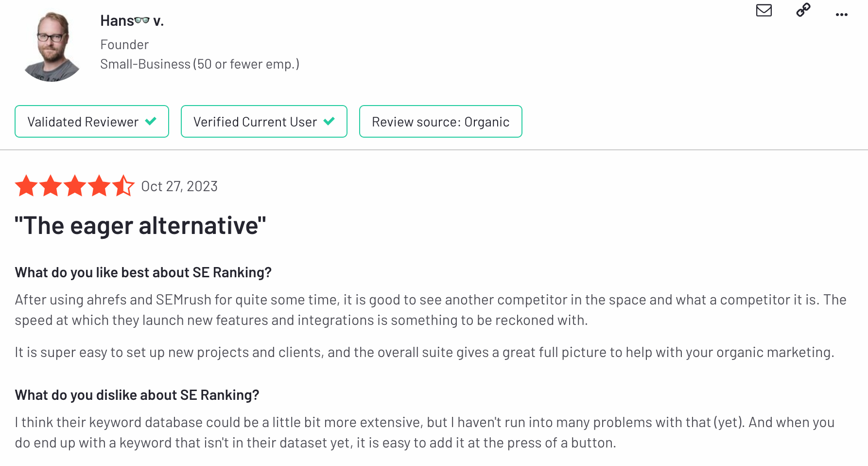Click the Oct 27, 2023 date
The image size is (868, 466).
point(179,186)
